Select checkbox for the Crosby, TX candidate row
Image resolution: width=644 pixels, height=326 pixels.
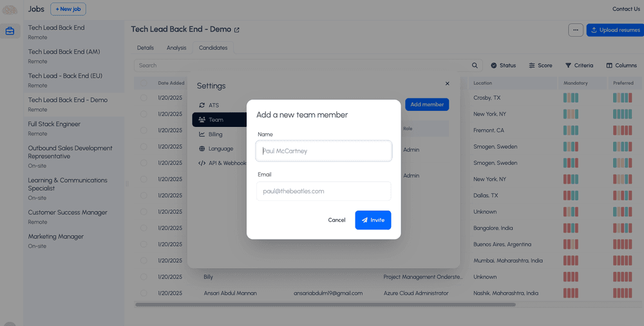point(144,98)
